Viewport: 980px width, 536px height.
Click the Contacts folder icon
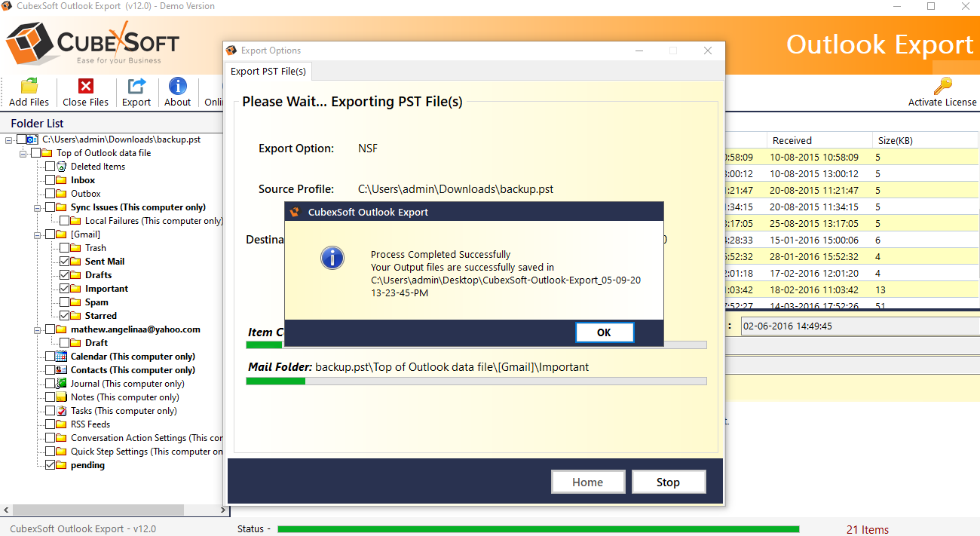pos(62,370)
